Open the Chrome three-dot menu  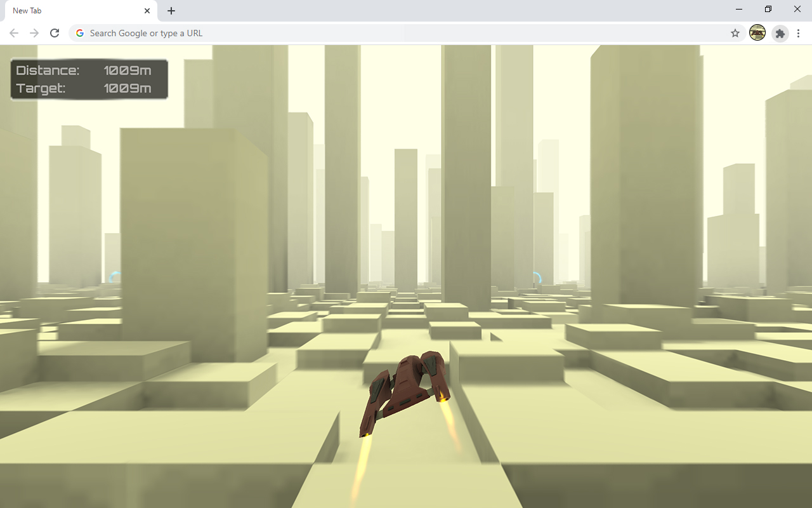pyautogui.click(x=799, y=33)
